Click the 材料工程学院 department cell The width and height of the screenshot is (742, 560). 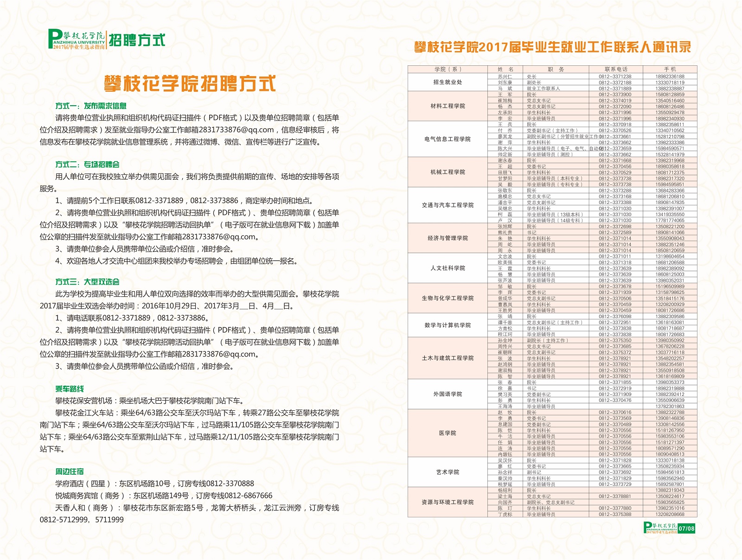[448, 106]
